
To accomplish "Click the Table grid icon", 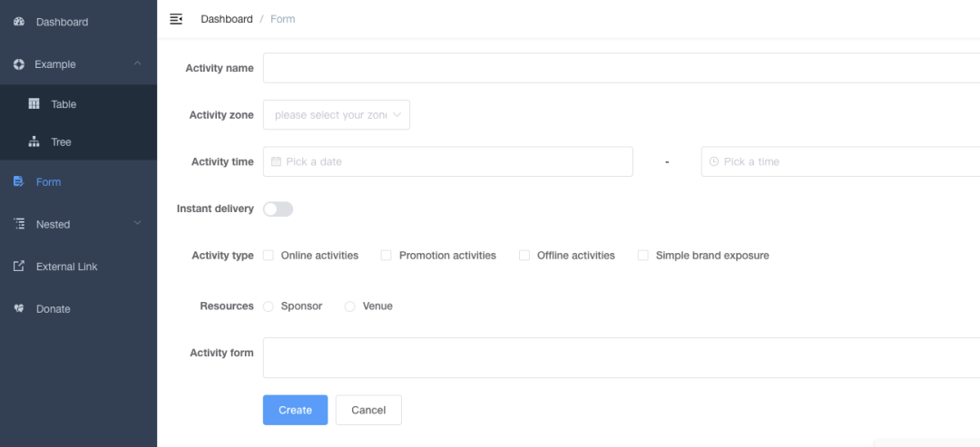I will pyautogui.click(x=34, y=104).
